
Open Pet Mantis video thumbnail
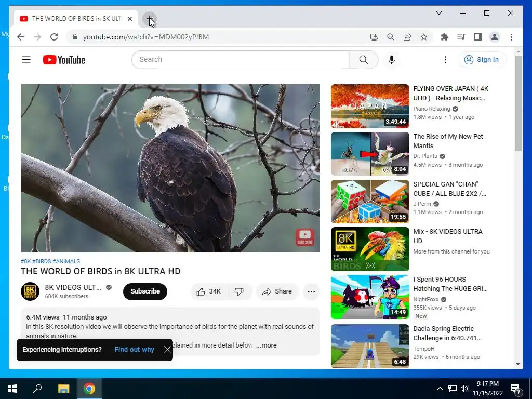pyautogui.click(x=370, y=154)
